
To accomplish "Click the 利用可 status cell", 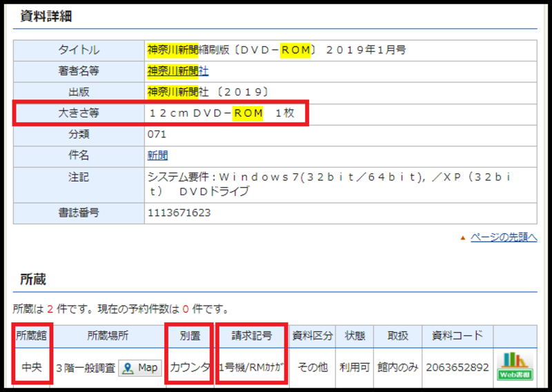I will 355,368.
